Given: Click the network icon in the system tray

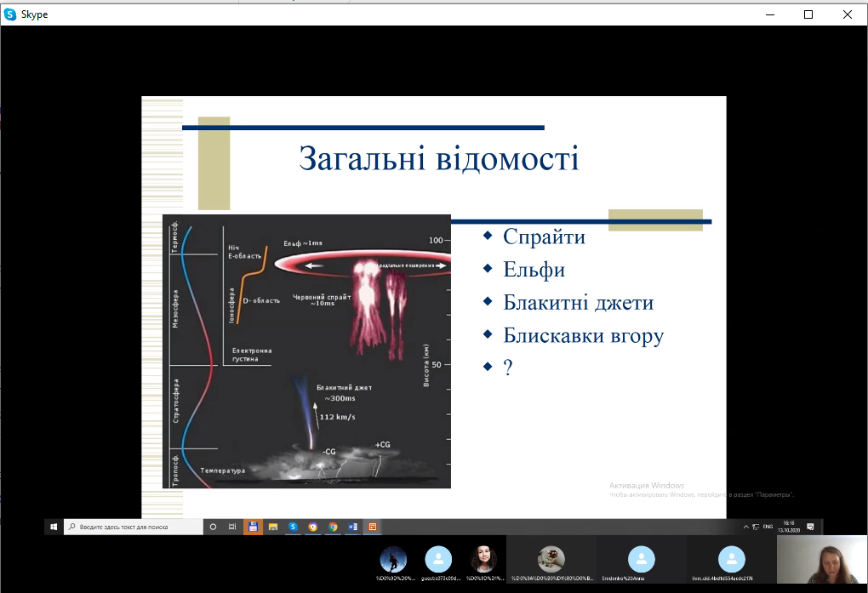Looking at the screenshot, I should (x=756, y=527).
